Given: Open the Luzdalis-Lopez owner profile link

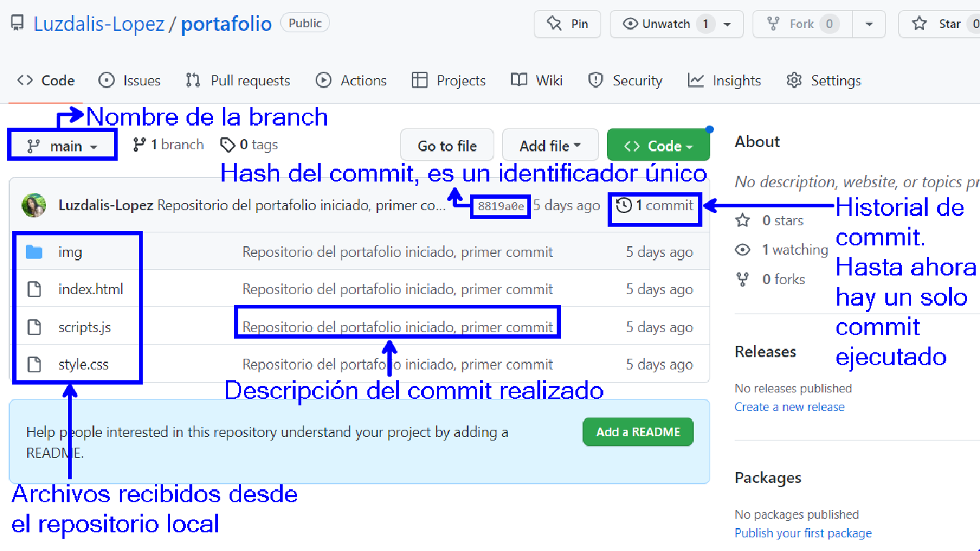Looking at the screenshot, I should [99, 24].
